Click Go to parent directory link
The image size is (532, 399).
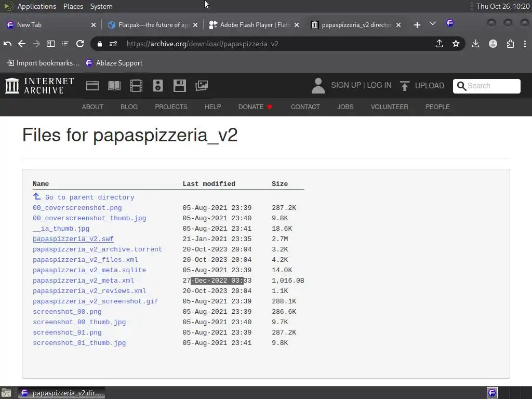tap(84, 197)
